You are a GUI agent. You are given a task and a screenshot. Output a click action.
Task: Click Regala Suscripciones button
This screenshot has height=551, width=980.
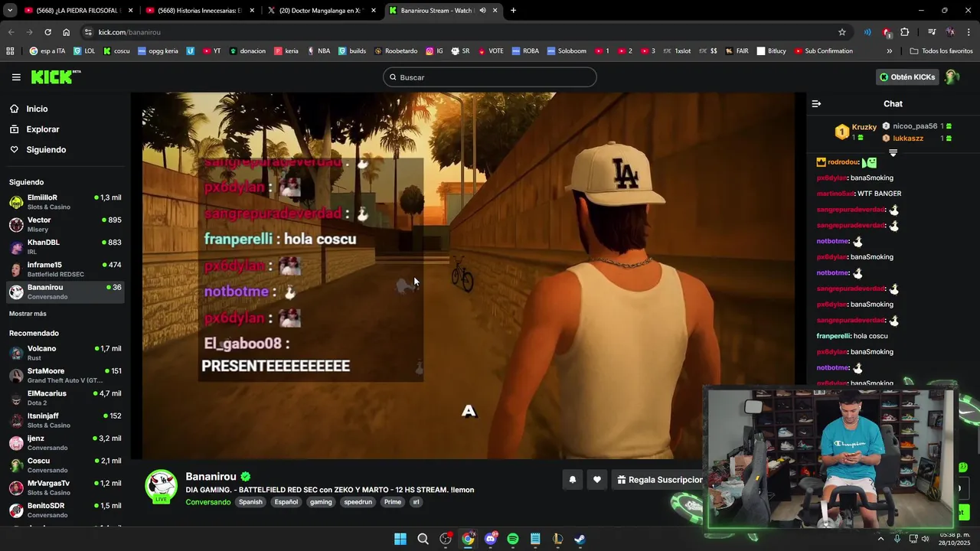pos(659,480)
